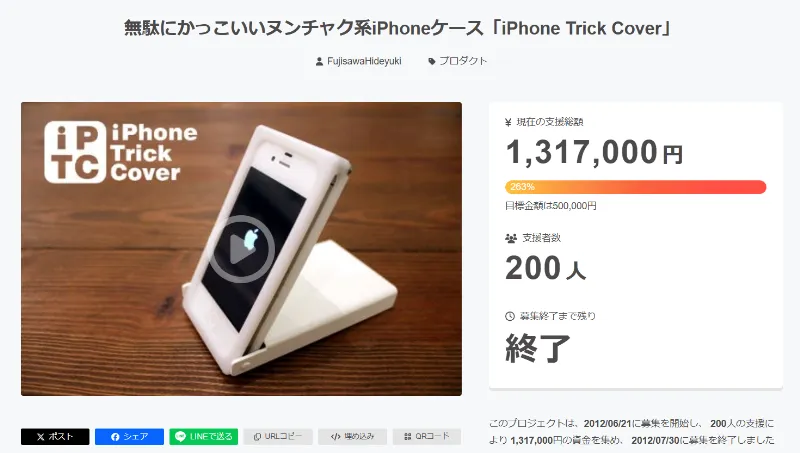
Task: Share the project via Facebook シェア button
Action: coord(129,437)
